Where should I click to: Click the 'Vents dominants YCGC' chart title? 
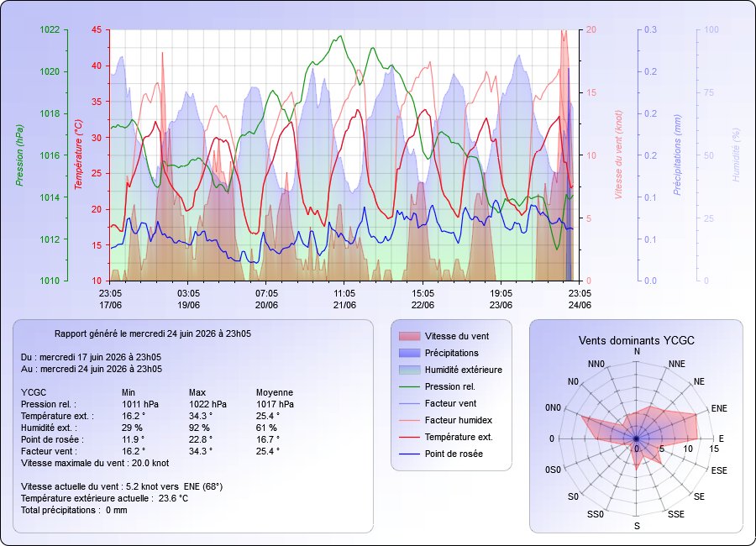(637, 340)
